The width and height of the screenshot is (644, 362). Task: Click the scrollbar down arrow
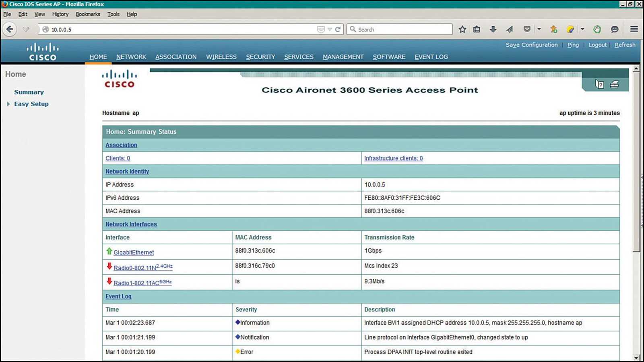point(636,358)
